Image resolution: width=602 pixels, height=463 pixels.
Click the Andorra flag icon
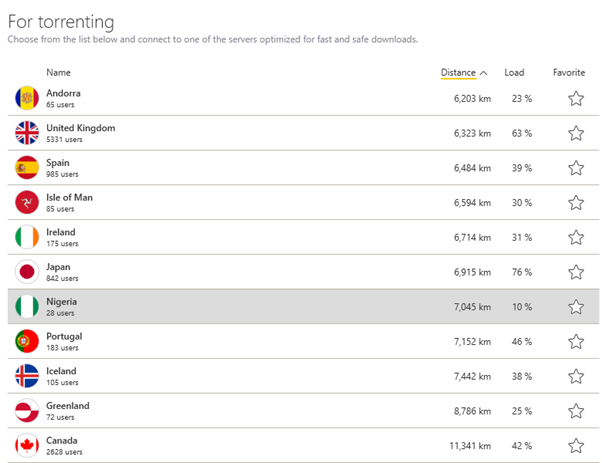pos(27,98)
